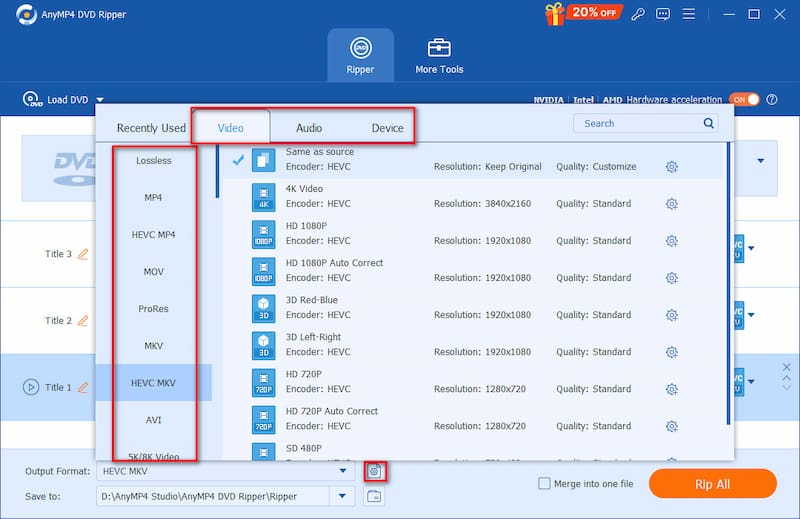Click HD 720P Auto Correct preset icon
The height and width of the screenshot is (519, 800).
point(263,419)
